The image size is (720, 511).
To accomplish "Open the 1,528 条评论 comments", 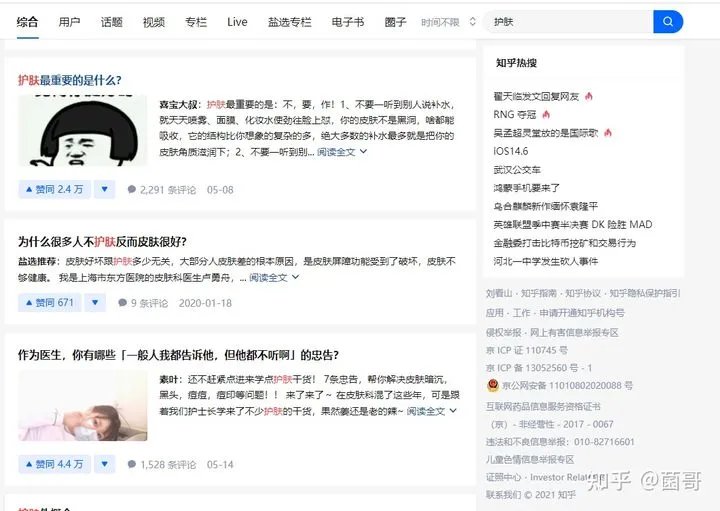I will (x=162, y=465).
